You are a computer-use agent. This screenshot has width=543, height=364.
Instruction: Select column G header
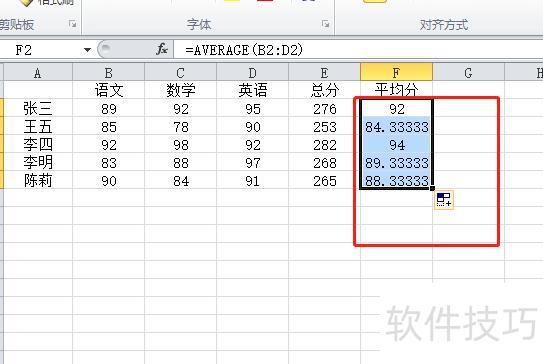point(469,73)
